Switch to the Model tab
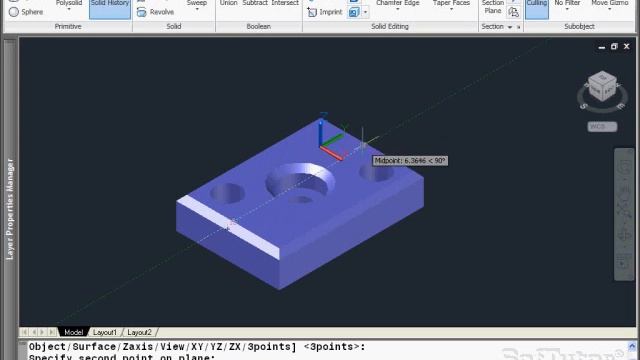 (x=73, y=332)
